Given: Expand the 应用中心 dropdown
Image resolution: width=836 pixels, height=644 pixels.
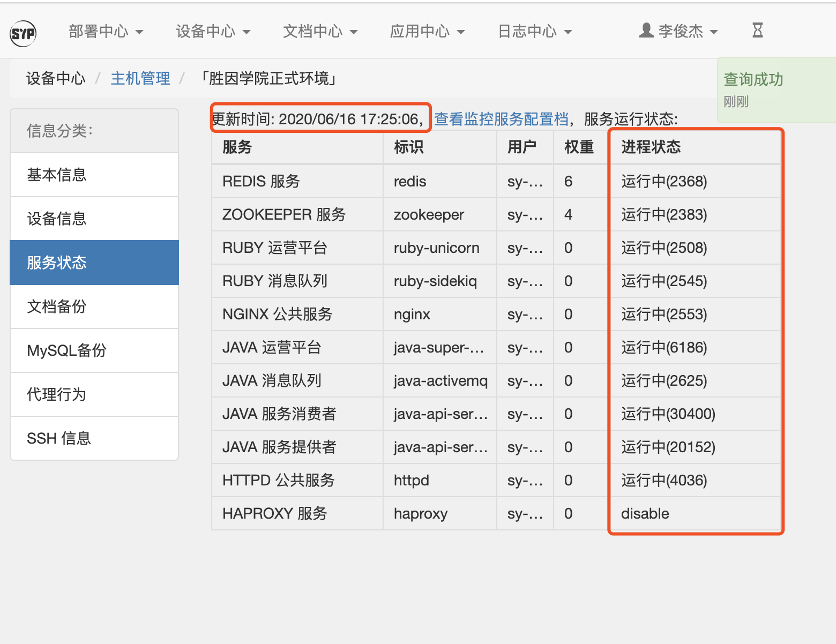Looking at the screenshot, I should (x=428, y=32).
